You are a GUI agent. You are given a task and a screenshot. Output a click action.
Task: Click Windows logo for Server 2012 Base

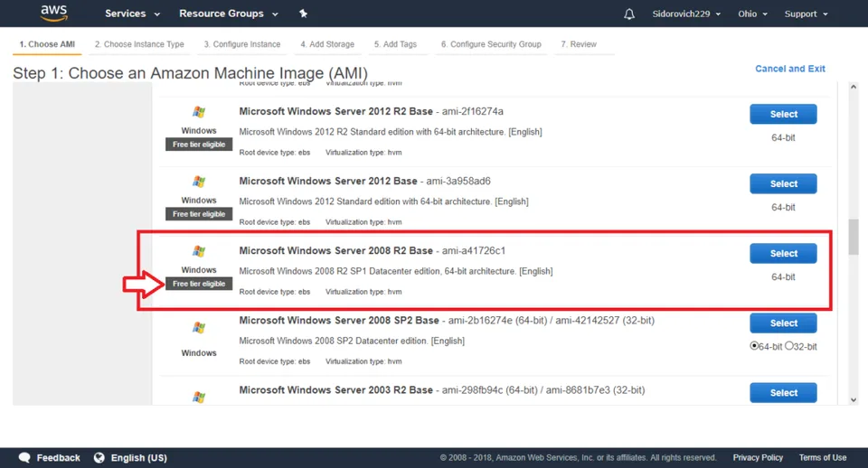199,182
